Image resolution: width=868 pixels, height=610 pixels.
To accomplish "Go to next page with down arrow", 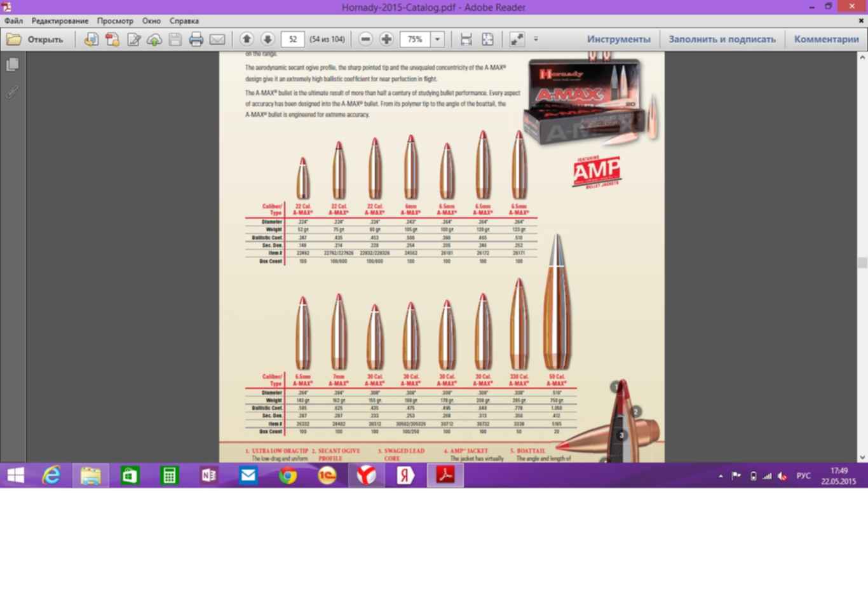I will click(x=268, y=39).
